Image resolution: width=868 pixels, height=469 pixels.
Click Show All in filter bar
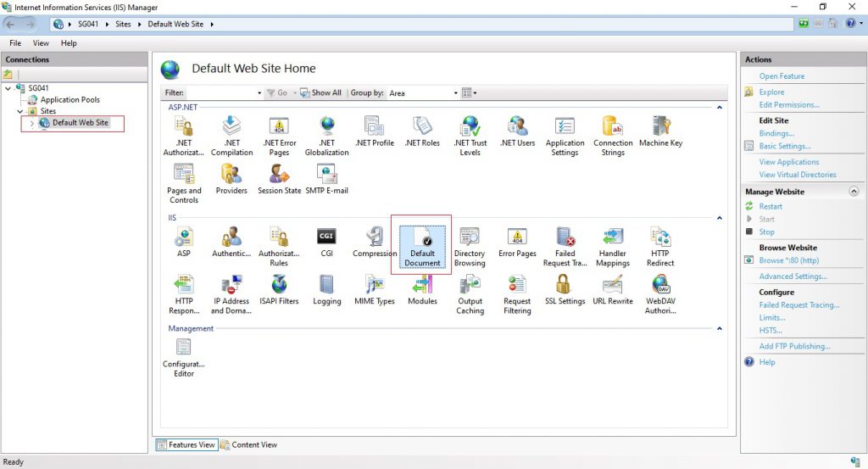[321, 93]
